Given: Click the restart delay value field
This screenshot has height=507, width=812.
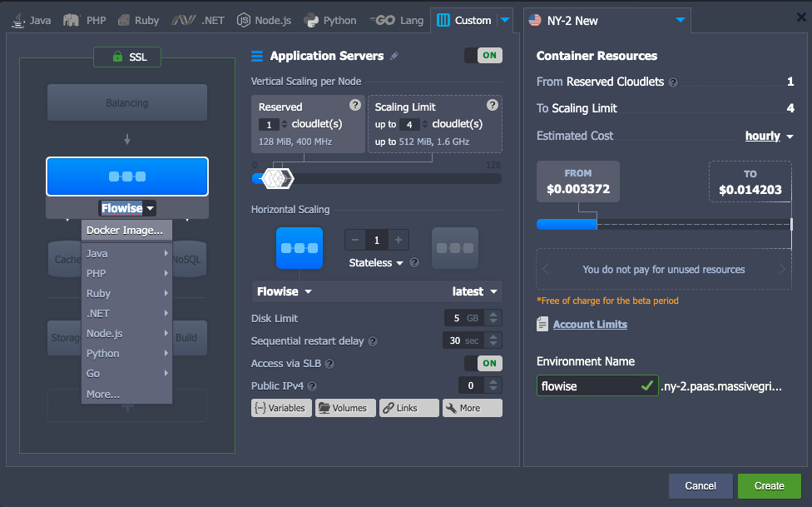Looking at the screenshot, I should (x=463, y=340).
